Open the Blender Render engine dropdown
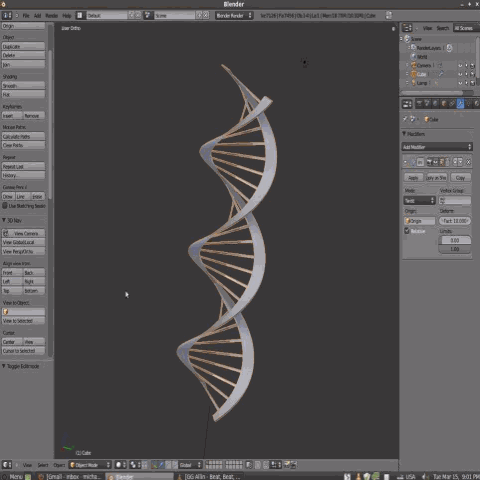This screenshot has height=480, width=480. click(x=234, y=15)
